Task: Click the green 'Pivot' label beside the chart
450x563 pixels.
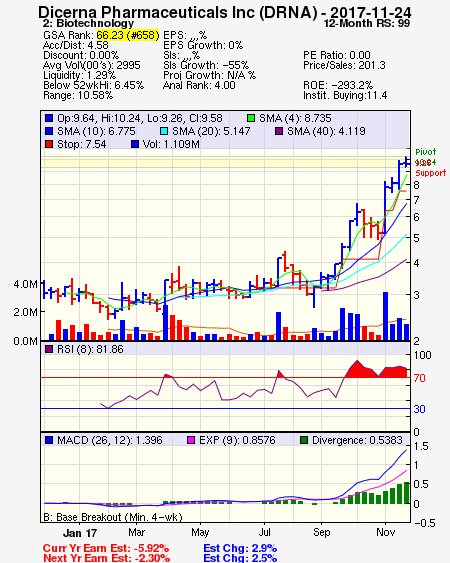Action: click(426, 152)
